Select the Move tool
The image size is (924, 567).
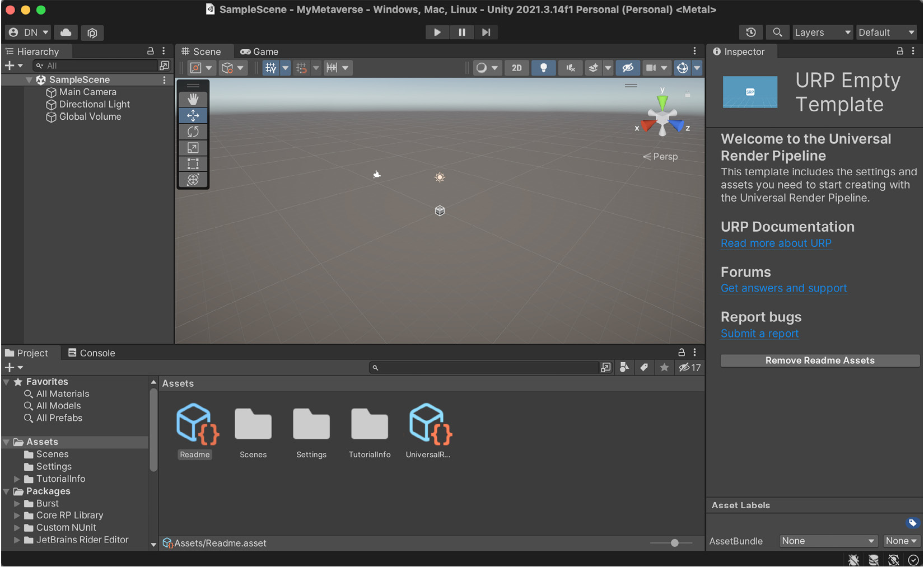pos(193,115)
